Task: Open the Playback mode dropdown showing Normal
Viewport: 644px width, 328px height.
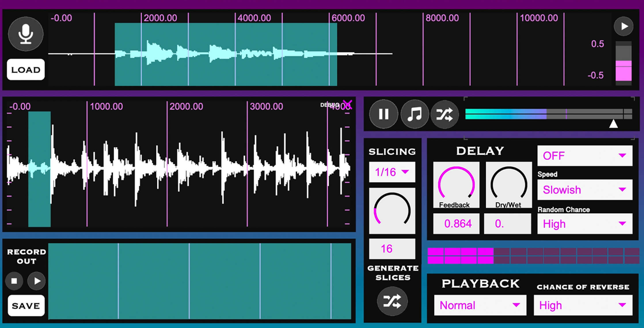Action: point(480,305)
